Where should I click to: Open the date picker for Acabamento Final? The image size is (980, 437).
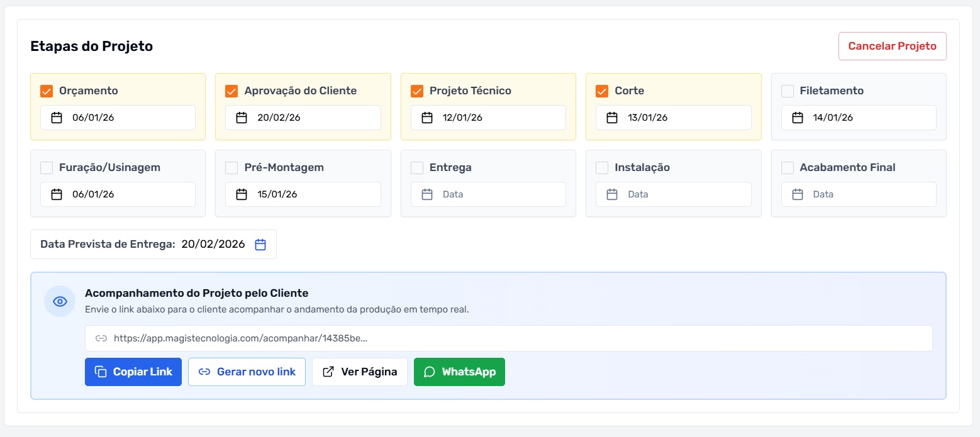click(797, 194)
